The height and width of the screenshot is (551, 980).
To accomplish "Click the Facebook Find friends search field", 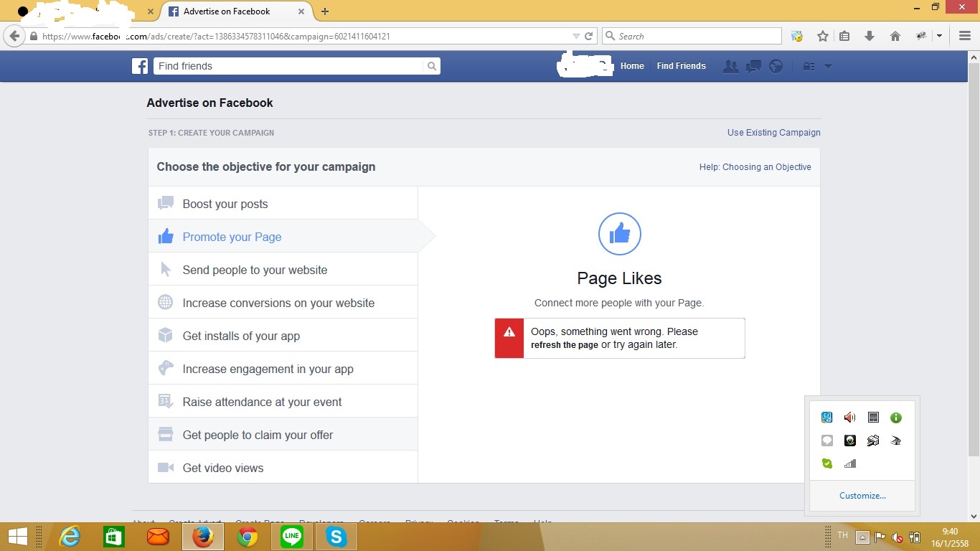I will click(288, 66).
